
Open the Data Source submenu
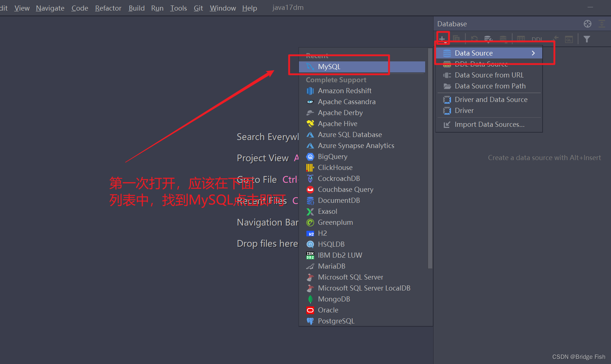pos(473,53)
